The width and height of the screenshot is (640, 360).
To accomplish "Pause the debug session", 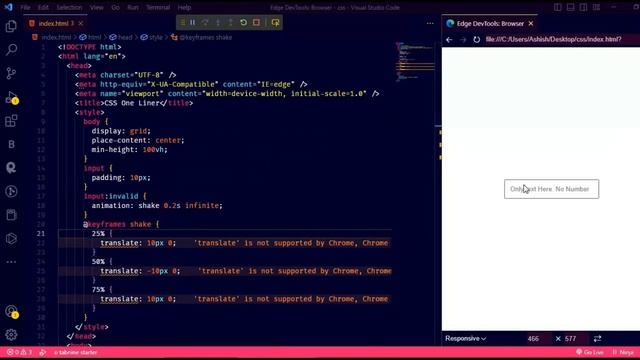I will click(192, 22).
